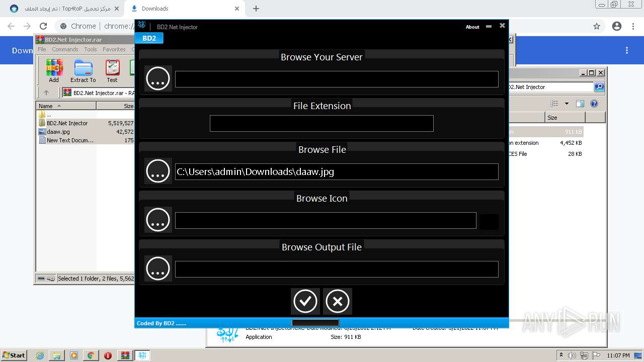This screenshot has height=362, width=644.
Task: Click the progress bar in the status strip
Action: [315, 323]
